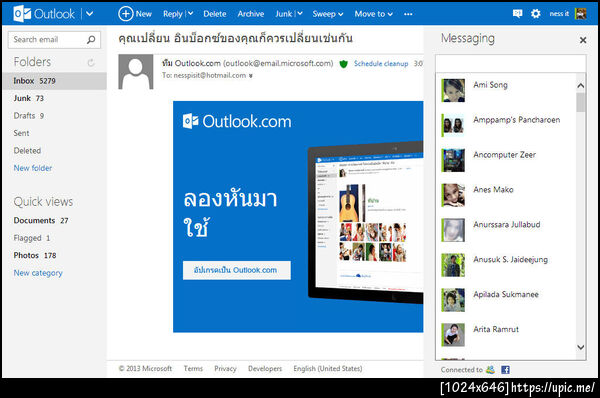This screenshot has width=600, height=398.
Task: Click Ami Song's contact photo
Action: (453, 90)
